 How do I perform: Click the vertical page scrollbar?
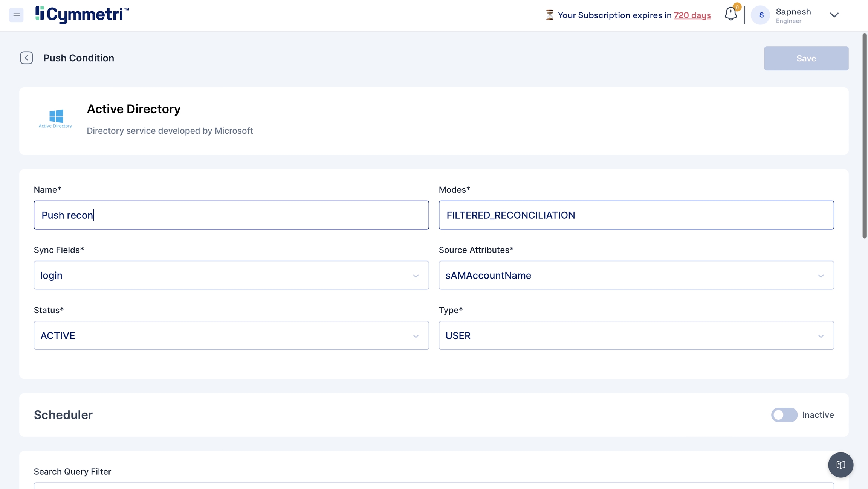(865, 136)
